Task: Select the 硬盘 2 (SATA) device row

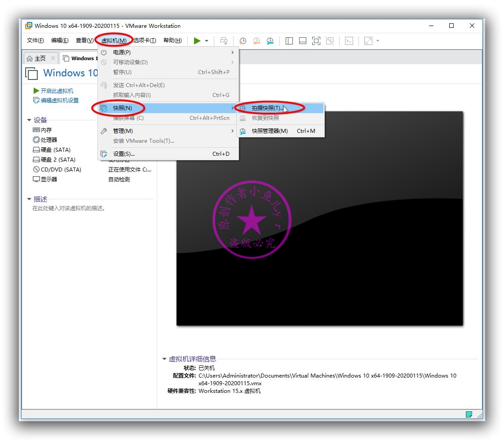Action: (x=54, y=160)
